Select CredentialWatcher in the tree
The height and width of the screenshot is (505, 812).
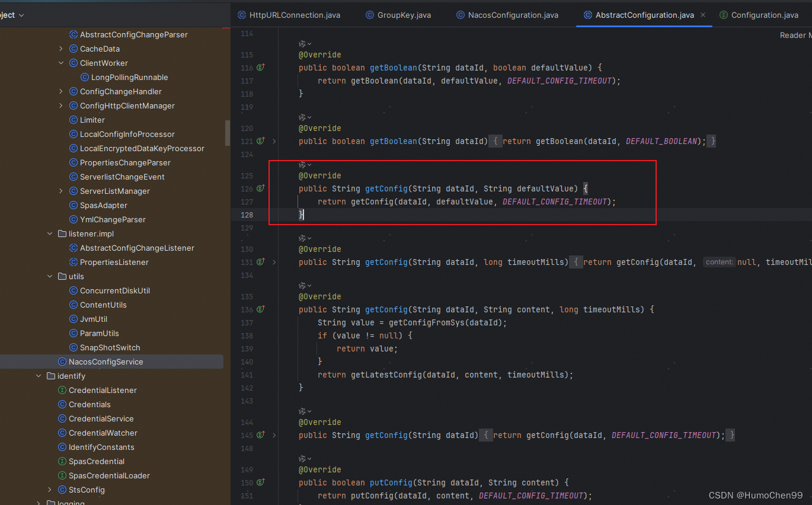point(103,433)
